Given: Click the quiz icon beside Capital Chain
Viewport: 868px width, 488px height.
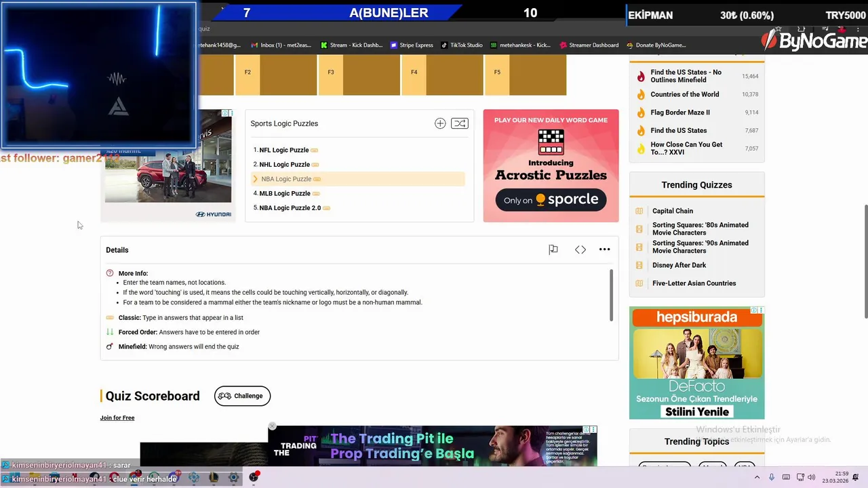Looking at the screenshot, I should coord(639,211).
